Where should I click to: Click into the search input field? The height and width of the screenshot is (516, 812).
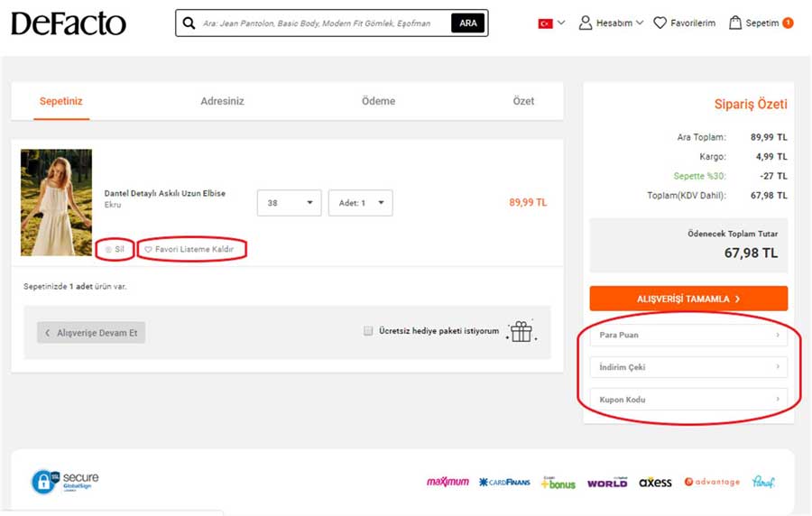tap(317, 23)
